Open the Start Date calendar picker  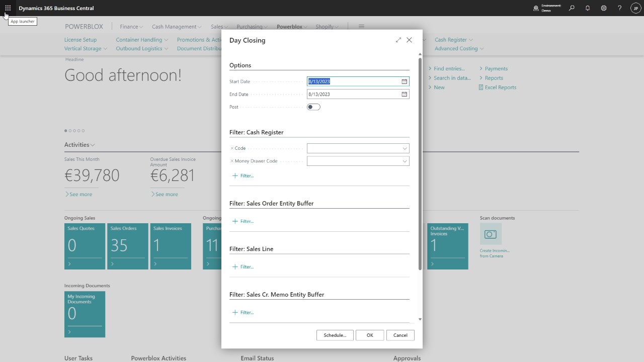point(404,81)
